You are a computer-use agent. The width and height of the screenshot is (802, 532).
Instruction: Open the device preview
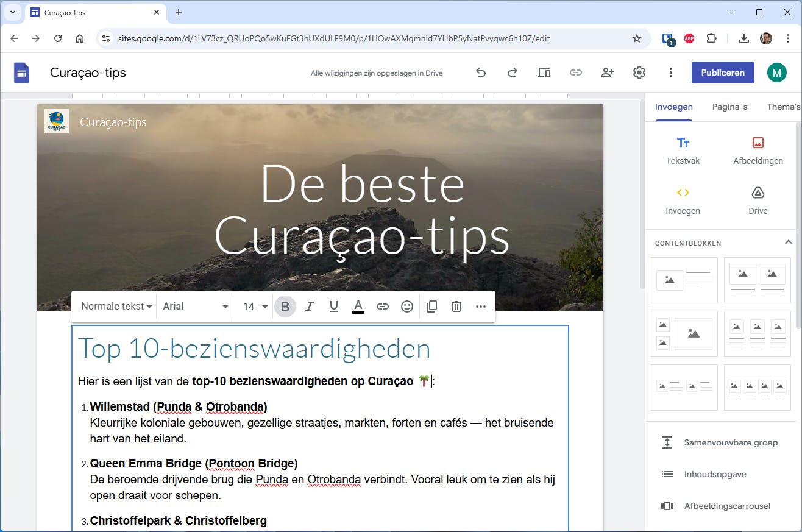click(544, 73)
